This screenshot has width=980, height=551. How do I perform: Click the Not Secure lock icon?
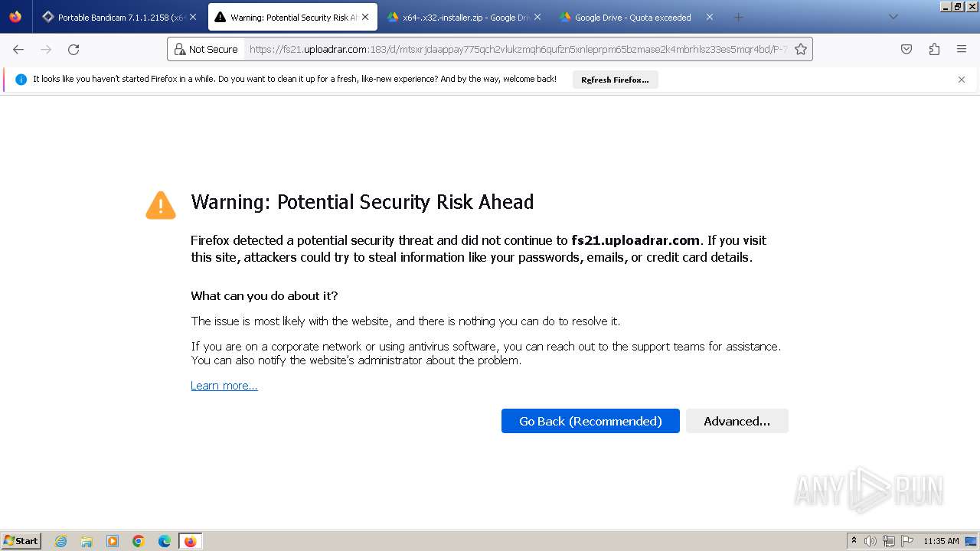click(180, 50)
